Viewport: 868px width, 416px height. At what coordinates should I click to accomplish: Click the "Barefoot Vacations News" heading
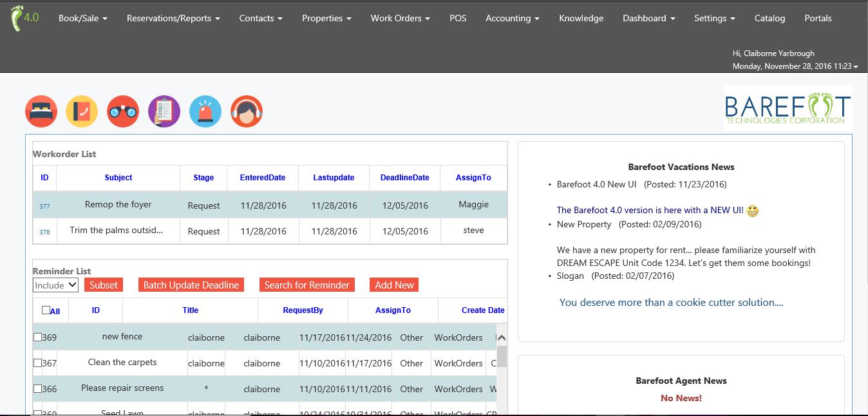coord(681,167)
